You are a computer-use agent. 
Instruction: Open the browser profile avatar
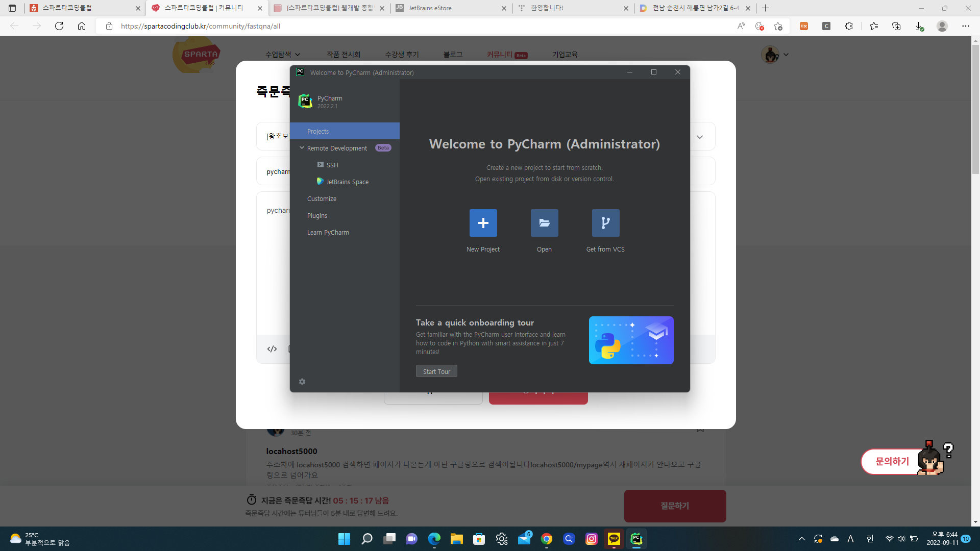(x=942, y=26)
